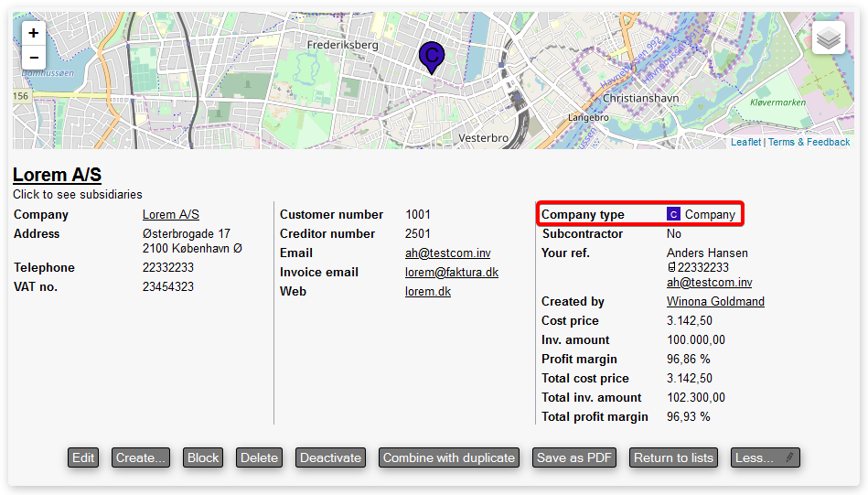Visit the lorem.dk website link

(x=427, y=292)
